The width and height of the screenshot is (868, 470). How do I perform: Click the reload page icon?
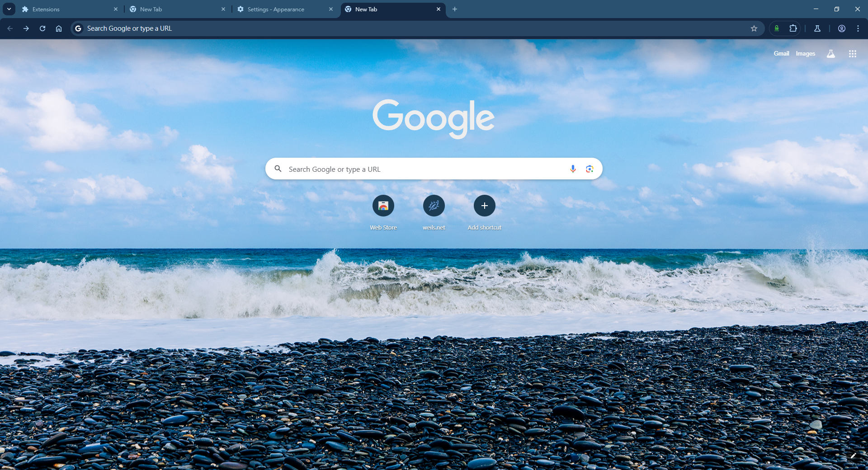click(42, 28)
